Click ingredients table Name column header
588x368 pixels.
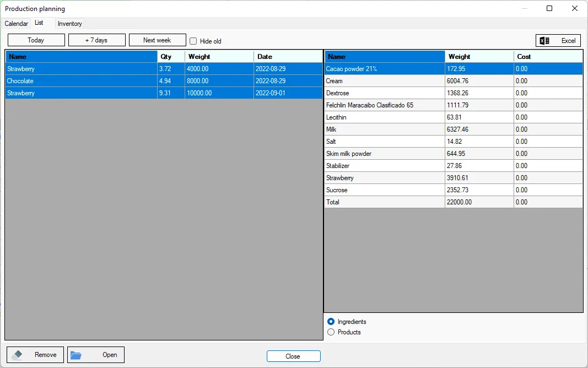click(385, 57)
